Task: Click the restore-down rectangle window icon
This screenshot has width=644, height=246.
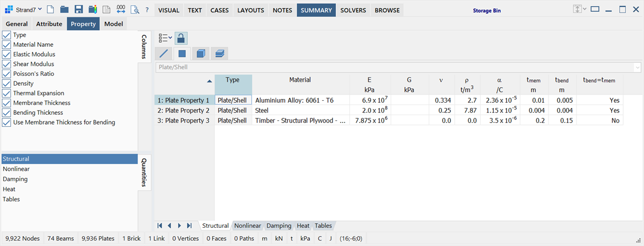Action: (595, 9)
